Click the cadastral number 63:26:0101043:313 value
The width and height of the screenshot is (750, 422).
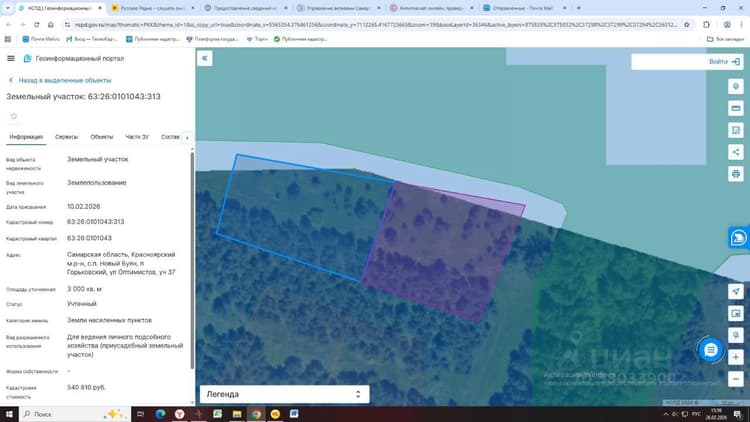(x=96, y=222)
